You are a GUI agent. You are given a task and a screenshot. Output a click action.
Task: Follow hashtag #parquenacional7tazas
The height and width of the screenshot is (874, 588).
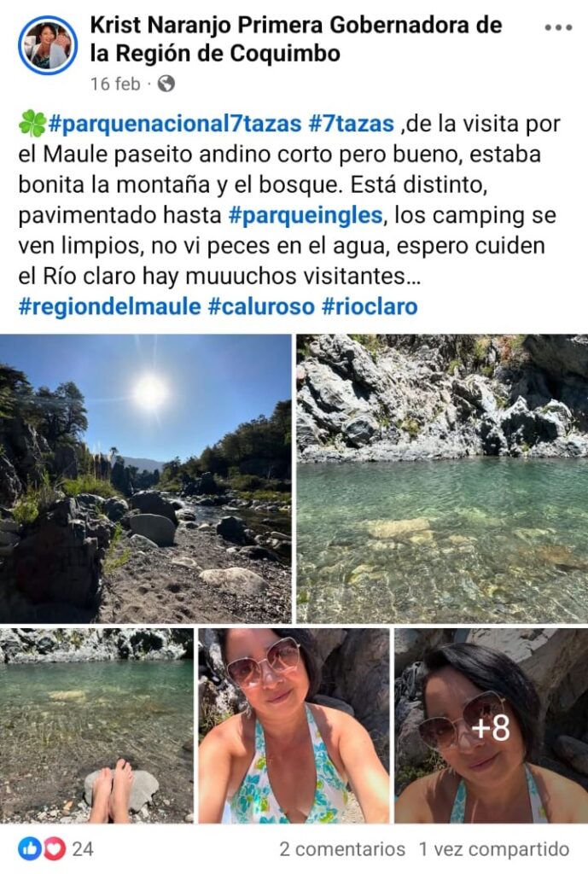click(x=175, y=124)
